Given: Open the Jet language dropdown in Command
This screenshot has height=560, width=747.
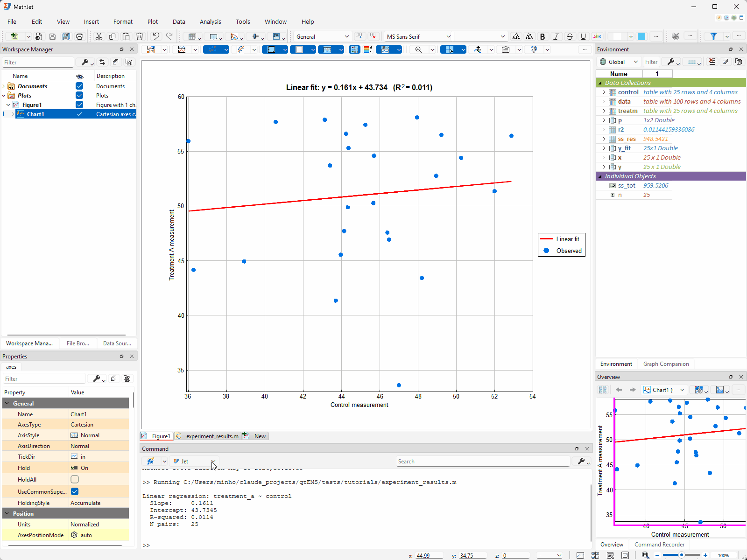Looking at the screenshot, I should click(x=194, y=461).
